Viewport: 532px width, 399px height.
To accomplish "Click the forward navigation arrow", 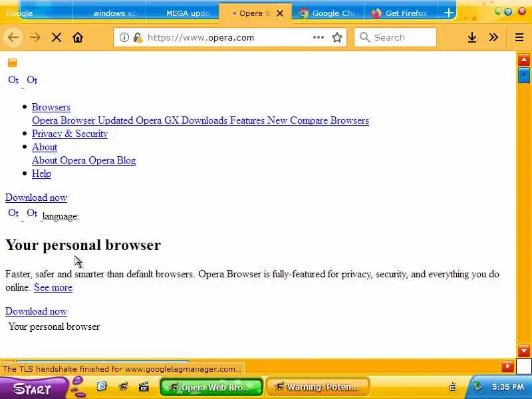I will click(35, 37).
